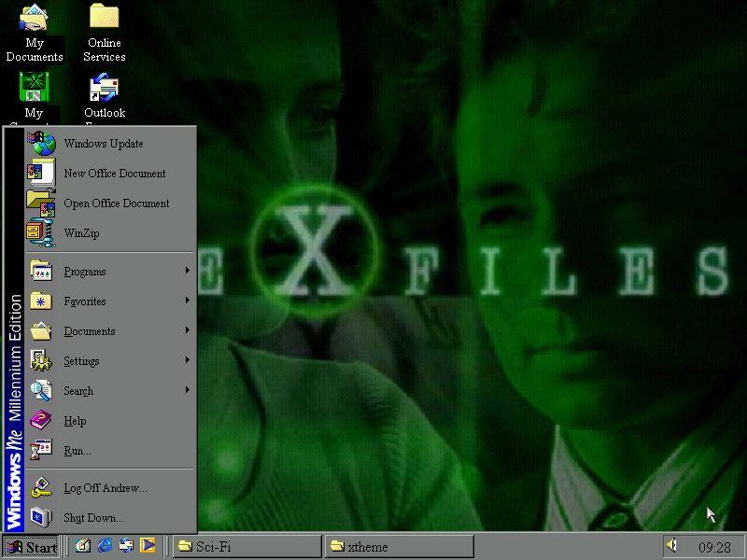Open the Documents submenu
747x560 pixels.
click(x=90, y=331)
